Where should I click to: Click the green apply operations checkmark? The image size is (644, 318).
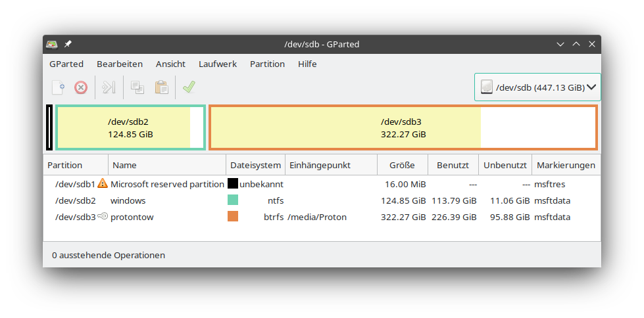click(189, 87)
